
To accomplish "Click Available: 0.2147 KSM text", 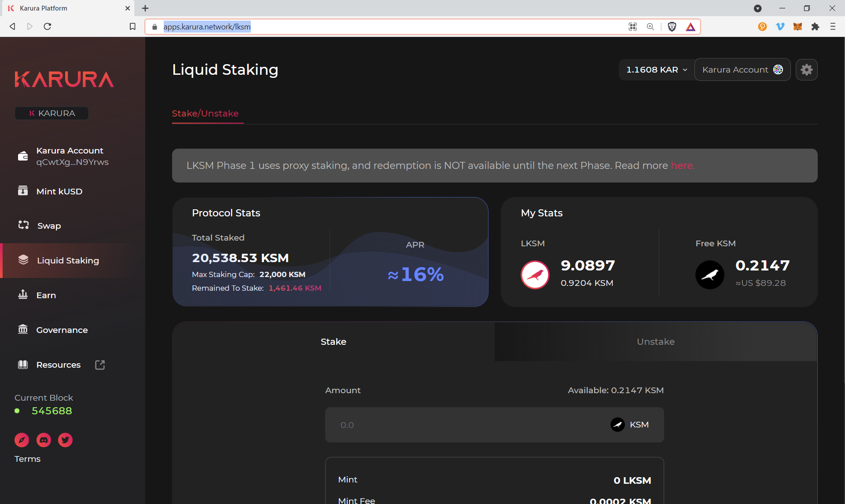I will click(x=615, y=391).
